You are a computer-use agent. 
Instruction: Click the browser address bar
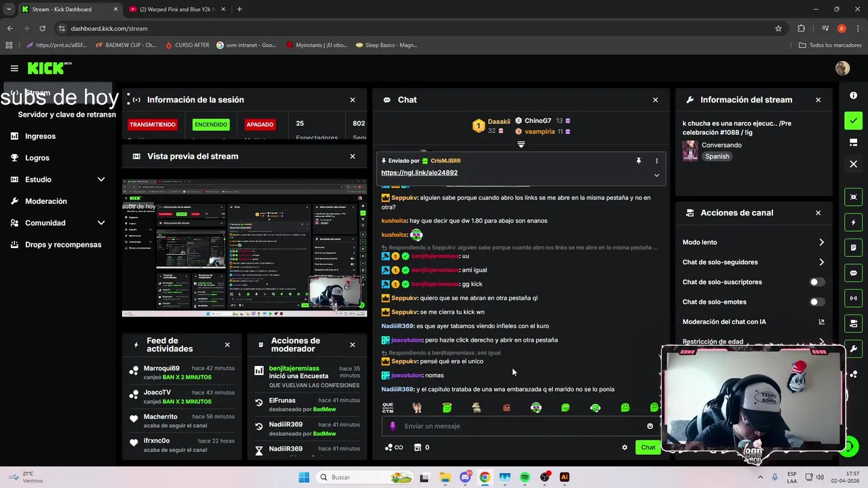(x=414, y=28)
